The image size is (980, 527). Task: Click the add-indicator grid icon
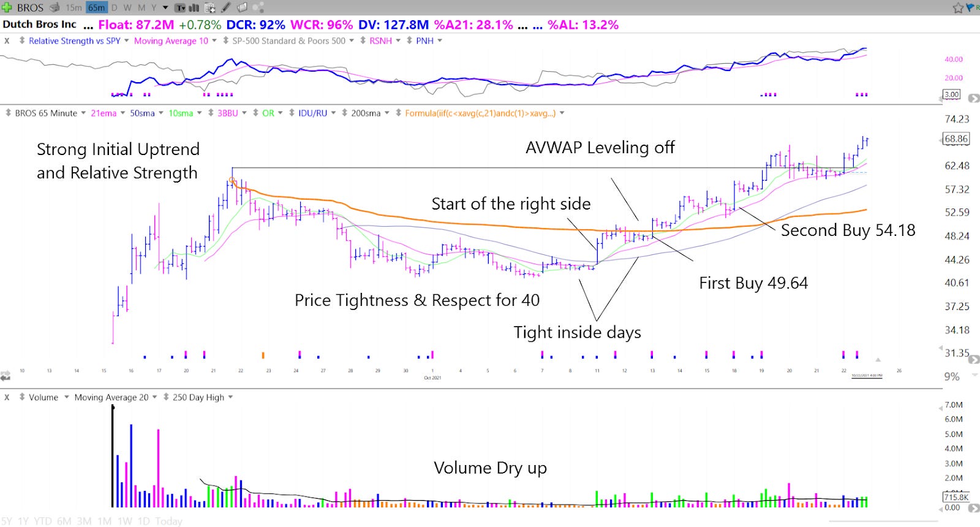pyautogui.click(x=210, y=8)
